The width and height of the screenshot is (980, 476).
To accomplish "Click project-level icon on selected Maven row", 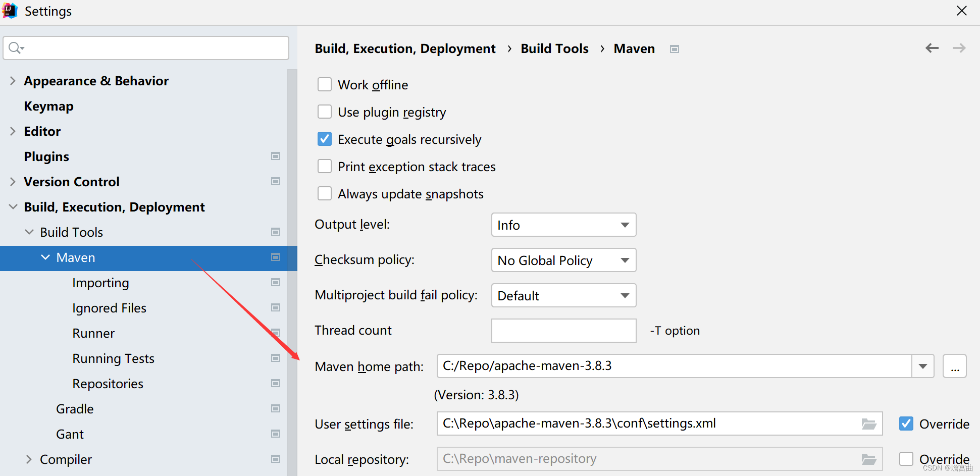I will (x=276, y=257).
